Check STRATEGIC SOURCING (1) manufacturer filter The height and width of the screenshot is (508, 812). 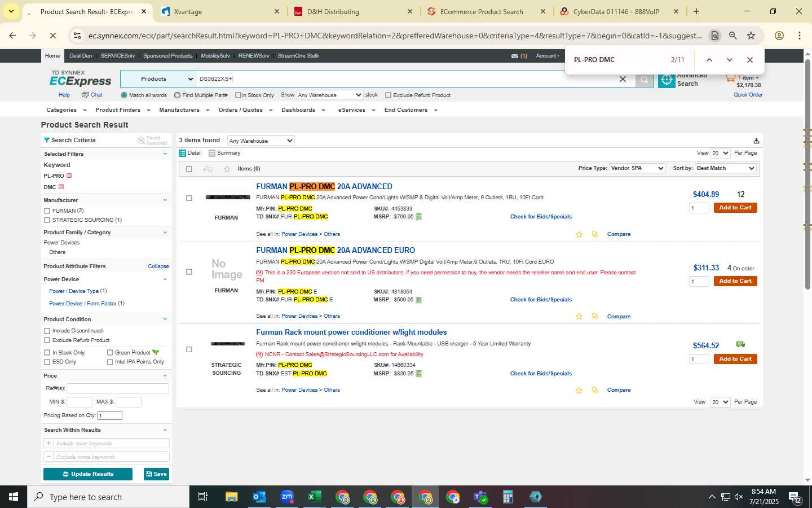(x=47, y=220)
